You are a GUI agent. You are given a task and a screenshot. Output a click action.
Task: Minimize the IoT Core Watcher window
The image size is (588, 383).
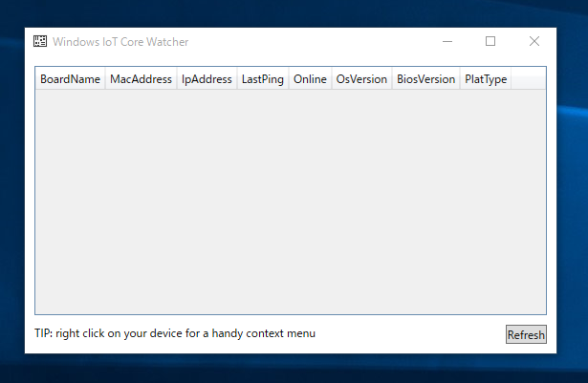point(447,41)
